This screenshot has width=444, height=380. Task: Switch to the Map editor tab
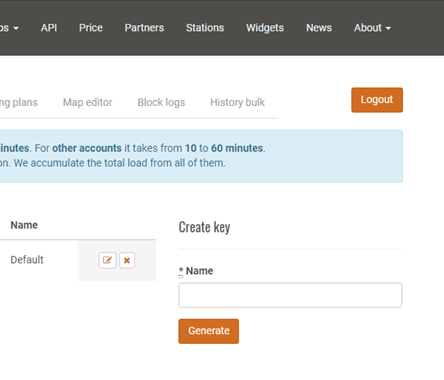tap(88, 102)
